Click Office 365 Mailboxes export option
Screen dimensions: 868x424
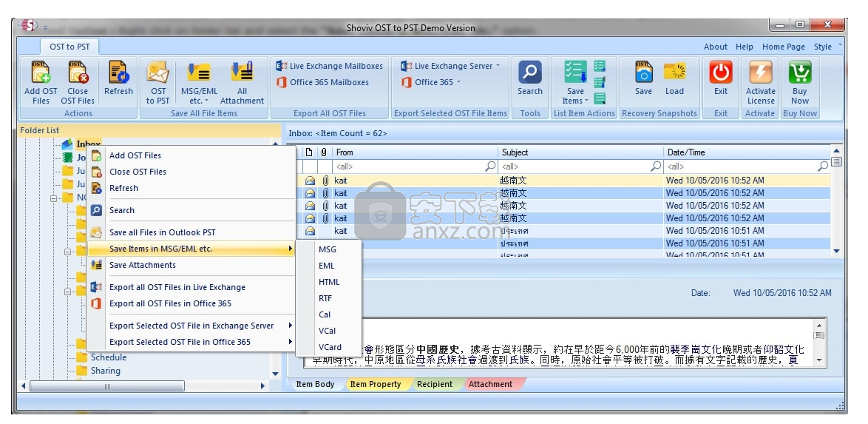pyautogui.click(x=323, y=82)
